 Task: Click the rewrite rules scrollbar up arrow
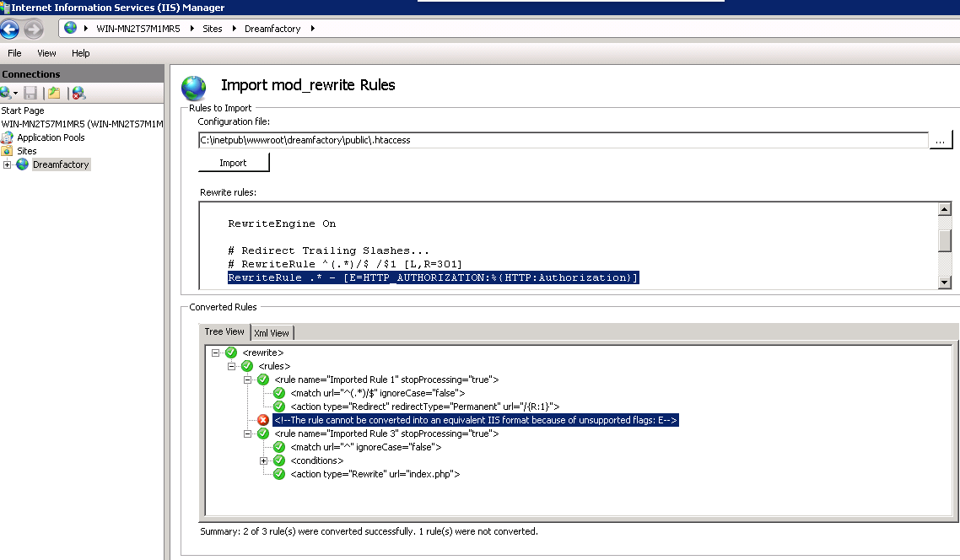[x=945, y=209]
